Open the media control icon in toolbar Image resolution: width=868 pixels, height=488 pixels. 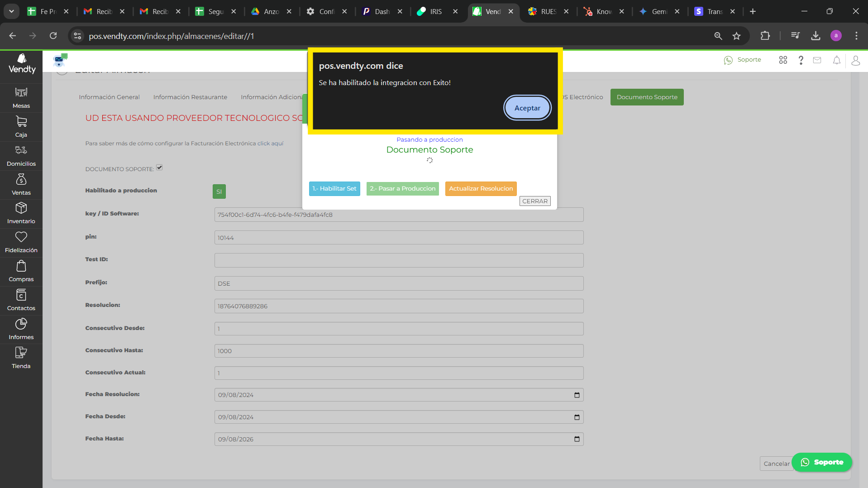pyautogui.click(x=795, y=36)
